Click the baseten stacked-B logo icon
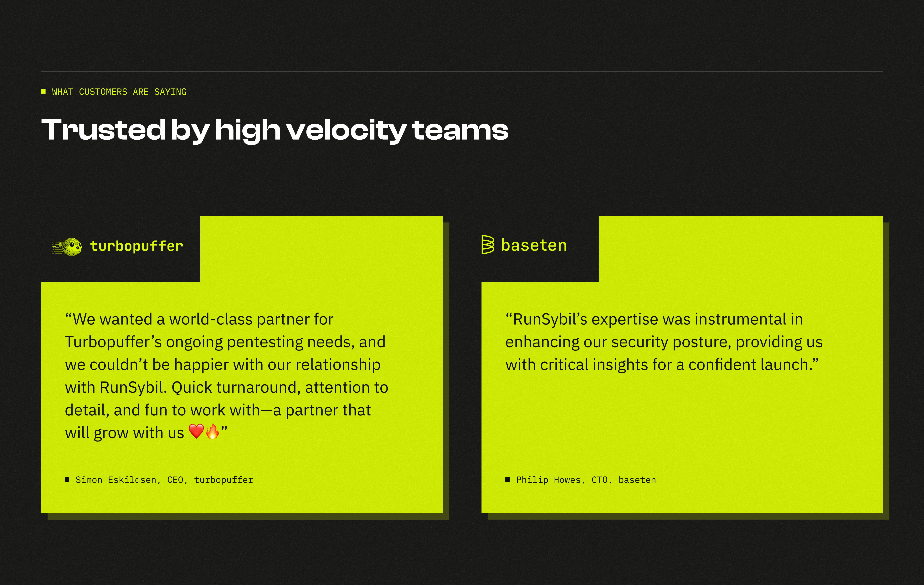The height and width of the screenshot is (585, 924). tap(487, 245)
